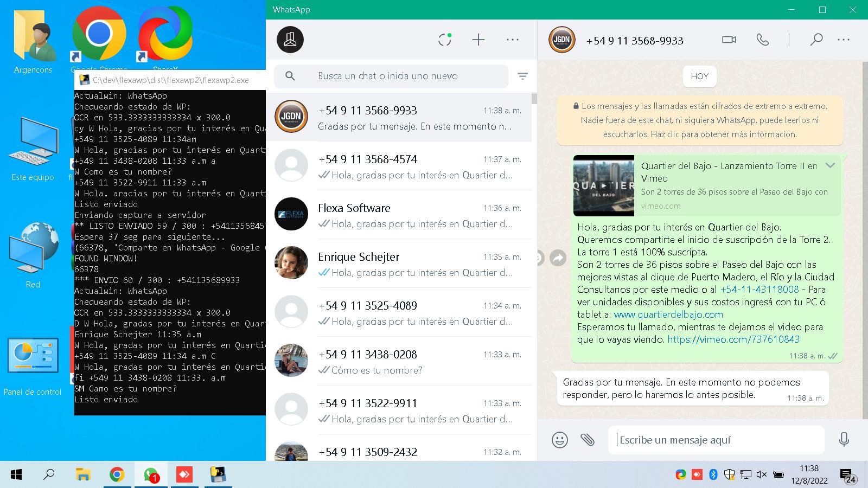Select the Este equipo desktop icon

[x=33, y=149]
